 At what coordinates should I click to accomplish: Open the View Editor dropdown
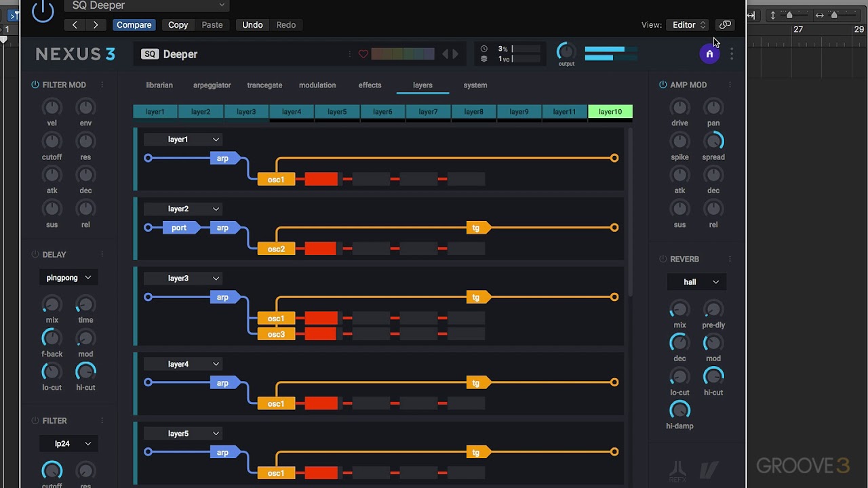[689, 25]
